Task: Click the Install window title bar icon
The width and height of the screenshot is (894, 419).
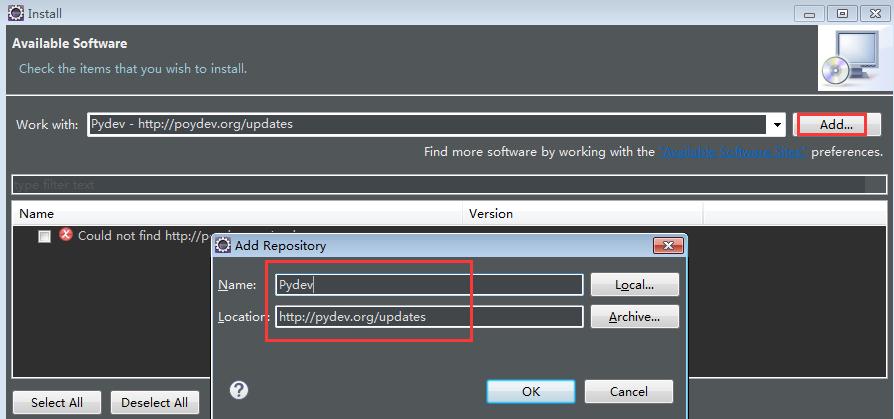Action: tap(16, 13)
